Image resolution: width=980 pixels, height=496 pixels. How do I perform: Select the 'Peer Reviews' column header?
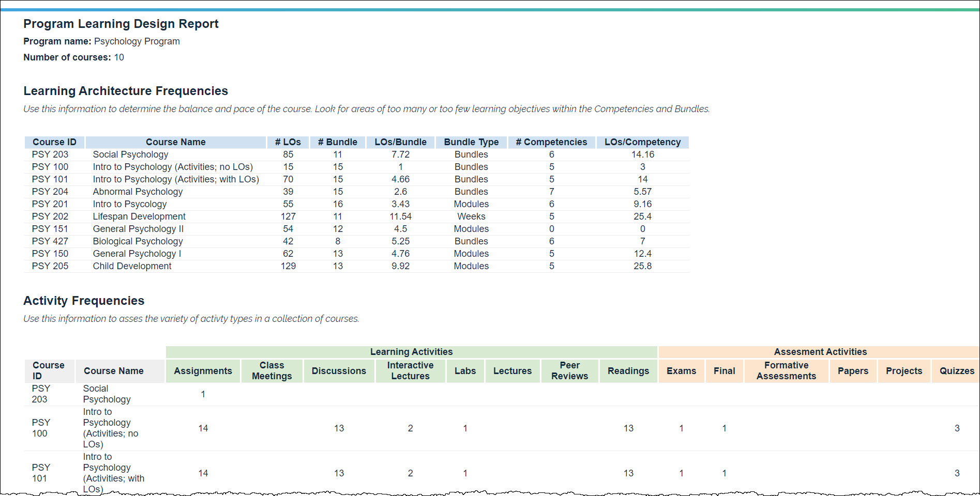pos(569,371)
